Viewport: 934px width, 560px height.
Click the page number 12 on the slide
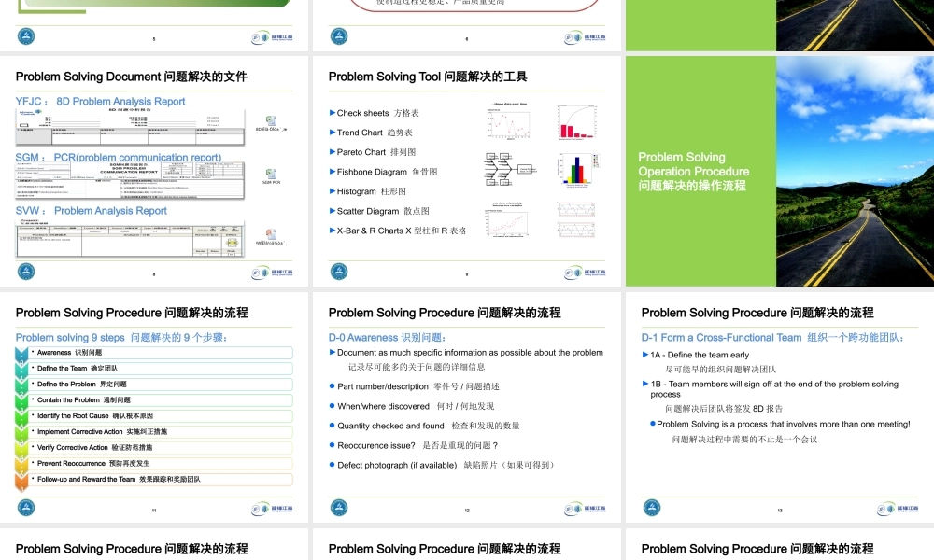click(x=467, y=510)
